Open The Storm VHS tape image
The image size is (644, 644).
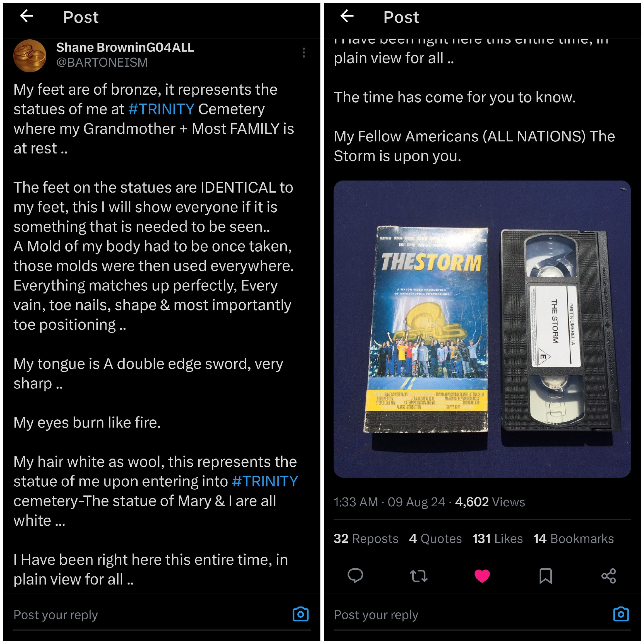(482, 329)
